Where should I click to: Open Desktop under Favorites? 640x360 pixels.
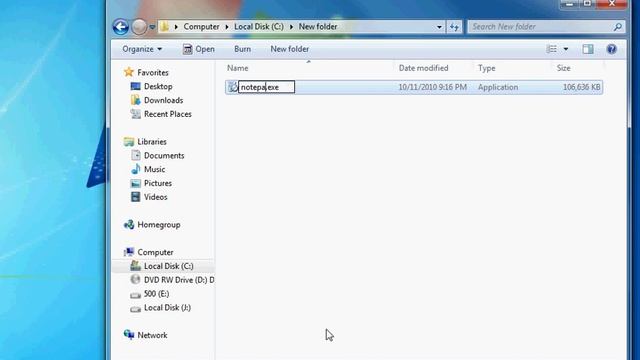[x=158, y=87]
